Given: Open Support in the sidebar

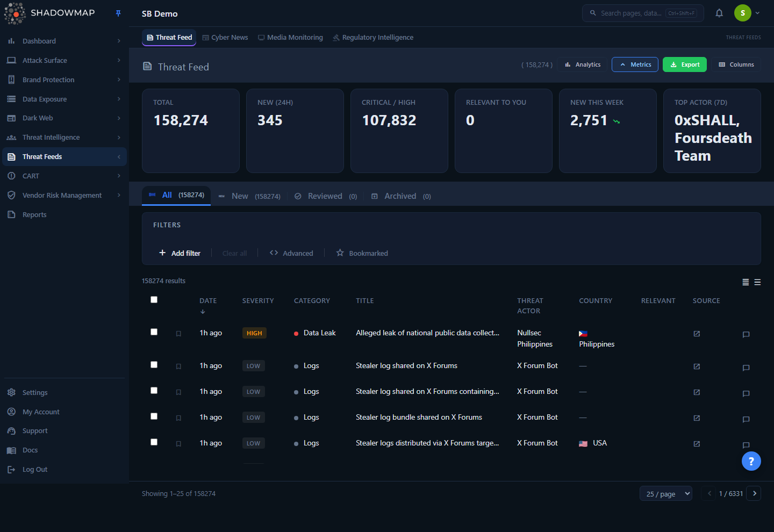Looking at the screenshot, I should coord(64,431).
